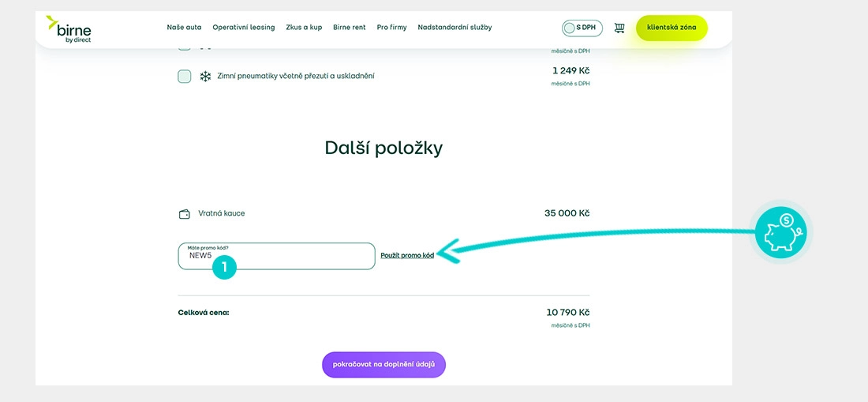Select Pro firmy menu item
The height and width of the screenshot is (402, 868).
(391, 27)
